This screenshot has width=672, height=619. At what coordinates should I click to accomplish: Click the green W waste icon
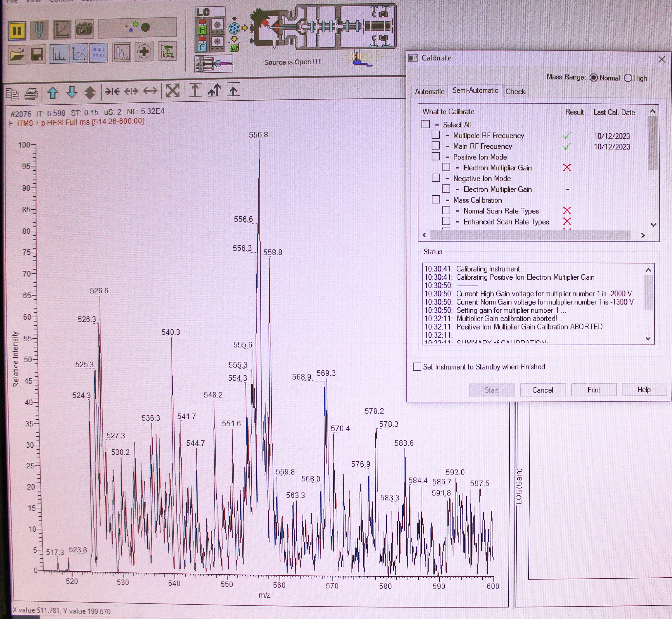[234, 48]
